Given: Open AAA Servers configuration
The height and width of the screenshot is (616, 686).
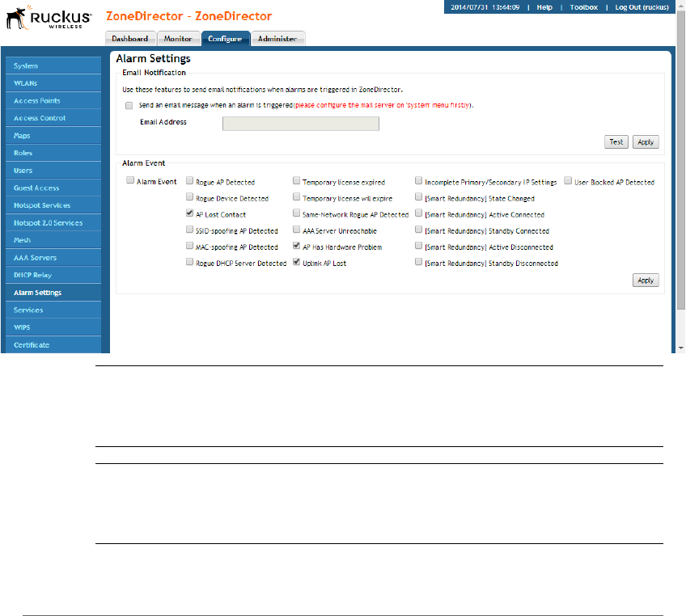Looking at the screenshot, I should pos(53,258).
